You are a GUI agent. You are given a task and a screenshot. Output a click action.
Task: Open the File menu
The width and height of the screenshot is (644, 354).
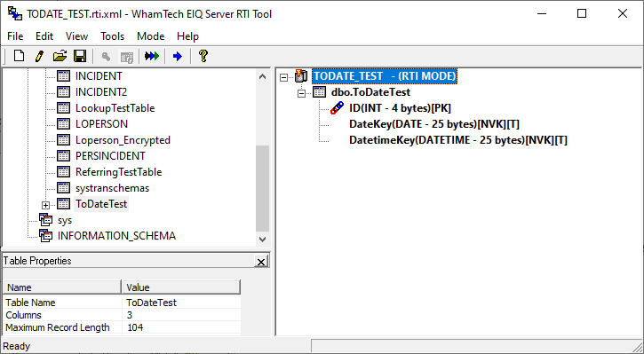tap(15, 36)
